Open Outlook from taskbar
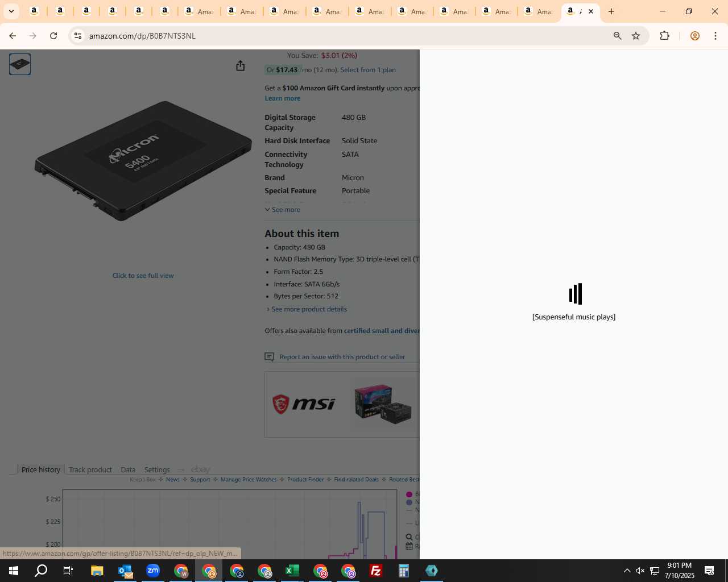This screenshot has width=728, height=582. click(125, 571)
